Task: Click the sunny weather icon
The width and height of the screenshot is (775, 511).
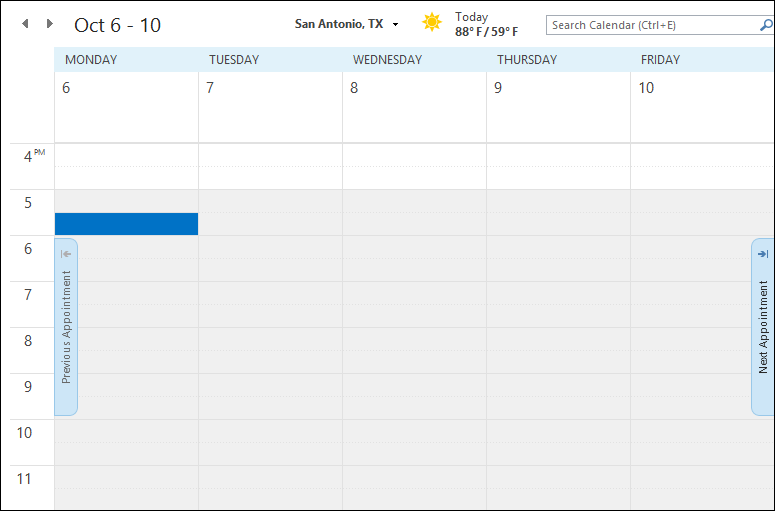Action: click(432, 23)
